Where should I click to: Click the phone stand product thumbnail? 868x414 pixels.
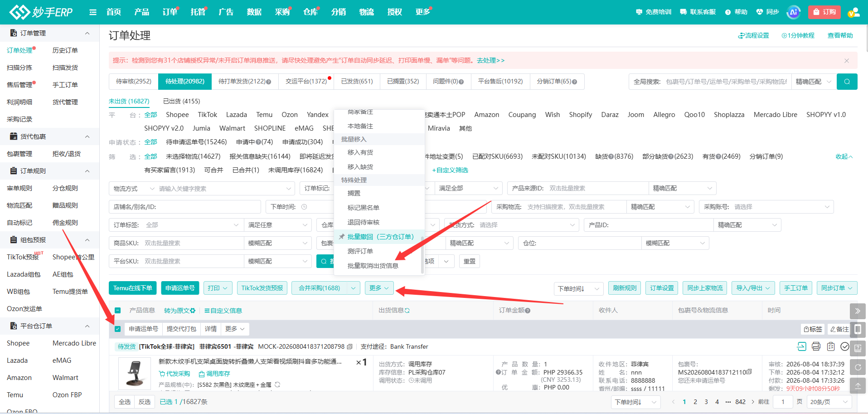tap(135, 374)
